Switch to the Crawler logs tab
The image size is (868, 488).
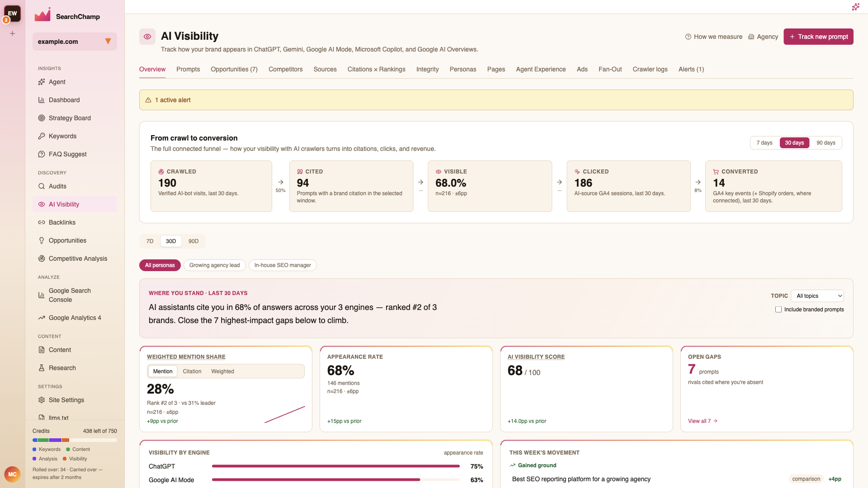coord(650,69)
